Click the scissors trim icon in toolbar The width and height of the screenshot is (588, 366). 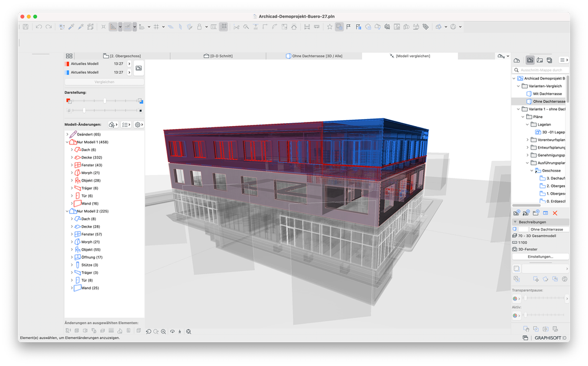[x=236, y=27]
